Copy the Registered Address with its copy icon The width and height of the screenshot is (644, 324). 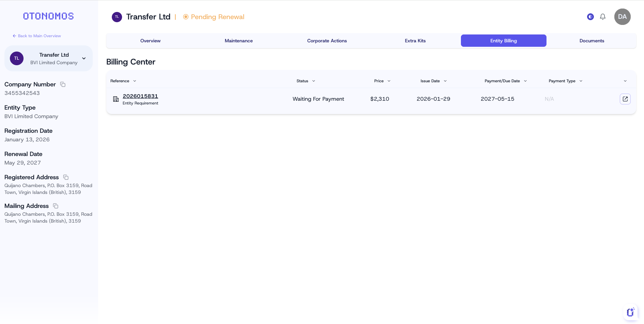point(65,177)
